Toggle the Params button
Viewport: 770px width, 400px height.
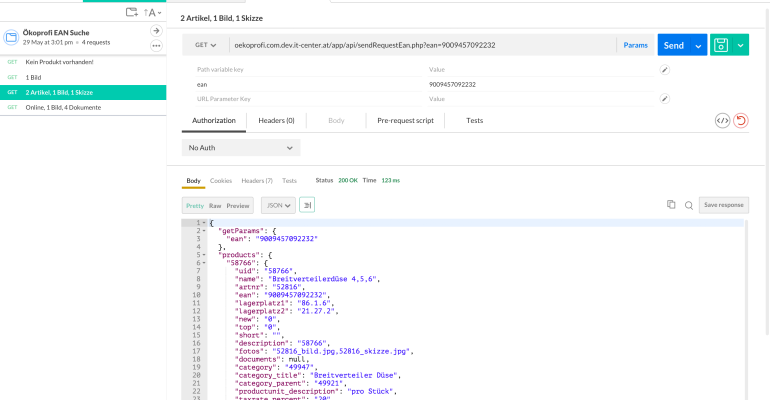635,45
